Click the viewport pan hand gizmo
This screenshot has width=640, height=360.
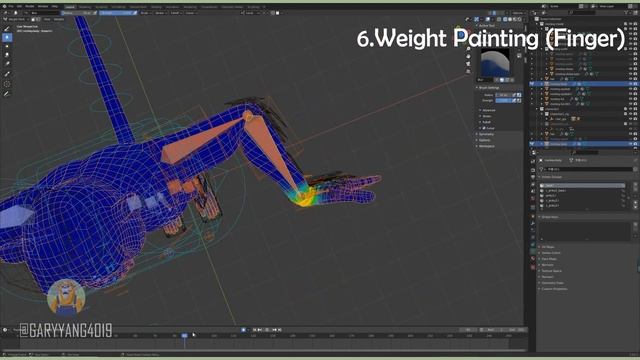coord(469,56)
